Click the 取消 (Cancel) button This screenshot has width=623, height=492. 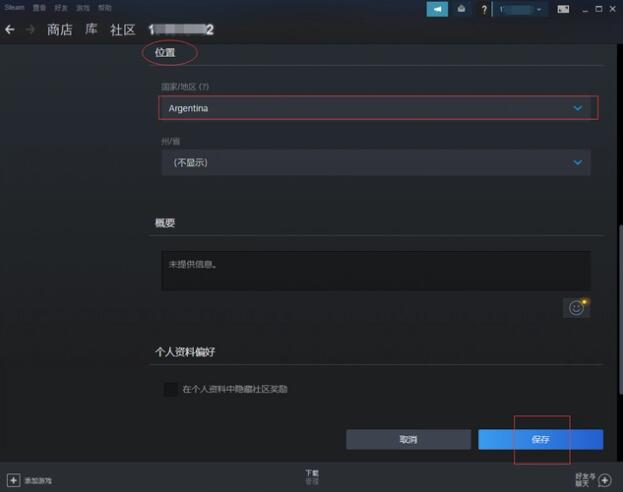point(408,440)
